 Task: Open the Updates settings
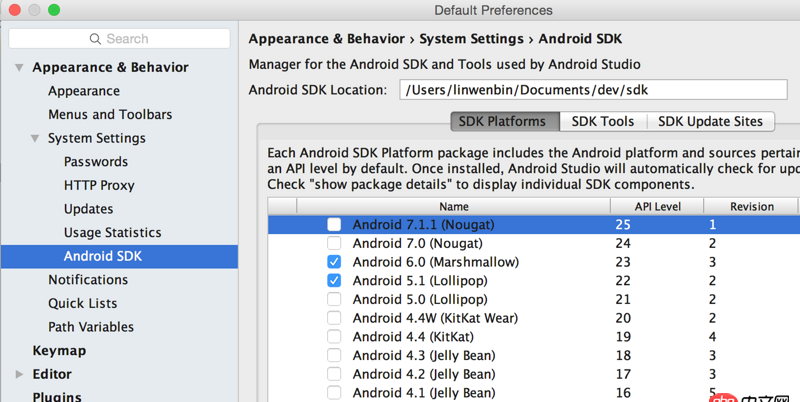(88, 209)
